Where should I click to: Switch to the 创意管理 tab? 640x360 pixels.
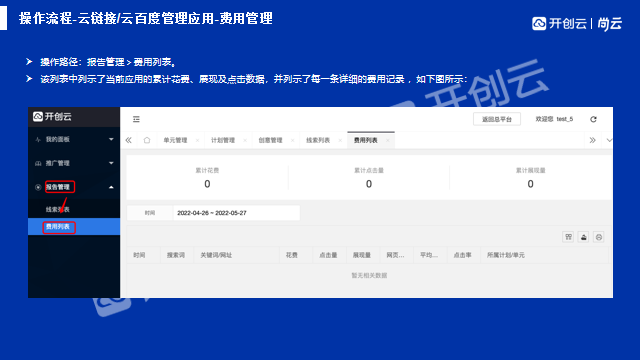click(270, 140)
